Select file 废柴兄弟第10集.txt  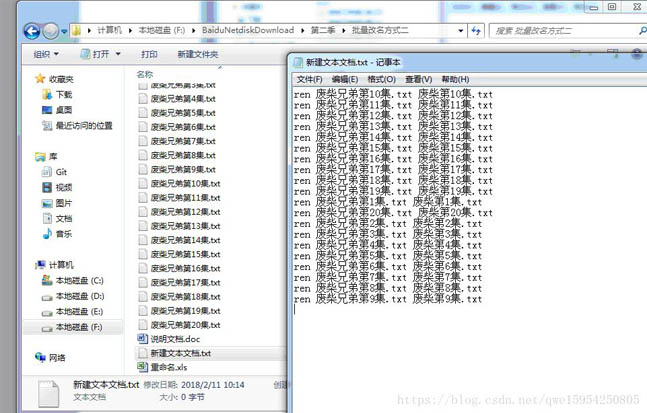(179, 183)
